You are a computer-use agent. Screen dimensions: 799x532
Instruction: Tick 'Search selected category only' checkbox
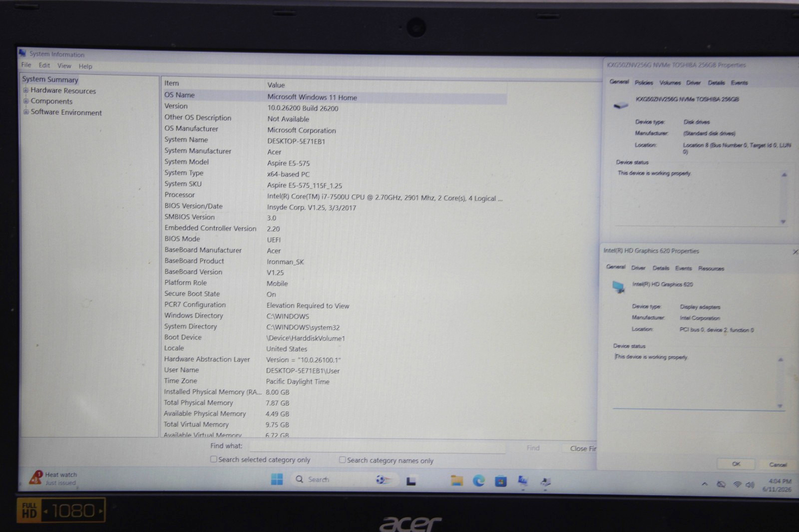click(213, 459)
